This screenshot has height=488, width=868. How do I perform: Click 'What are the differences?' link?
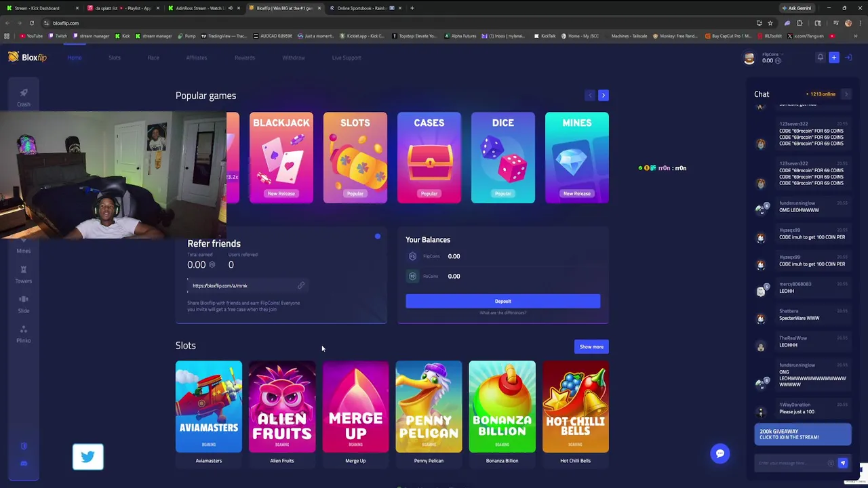[x=503, y=312]
